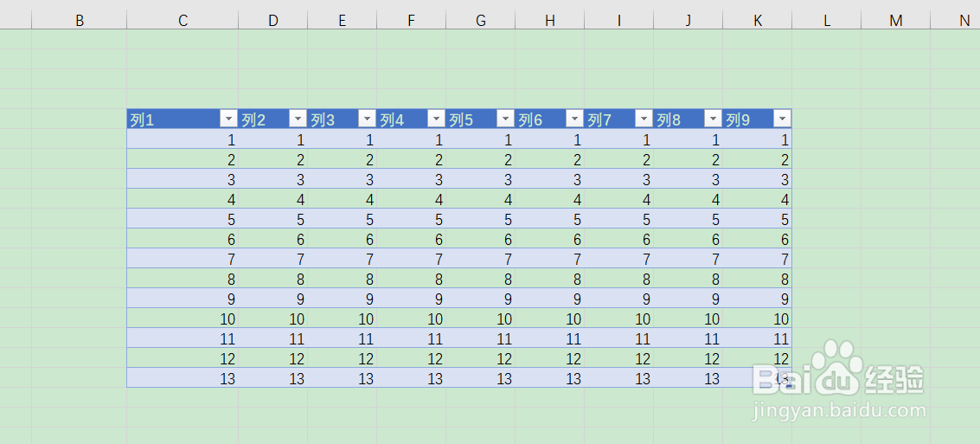The image size is (980, 444).
Task: Click cell with value 7 in 列5
Action: (x=481, y=259)
